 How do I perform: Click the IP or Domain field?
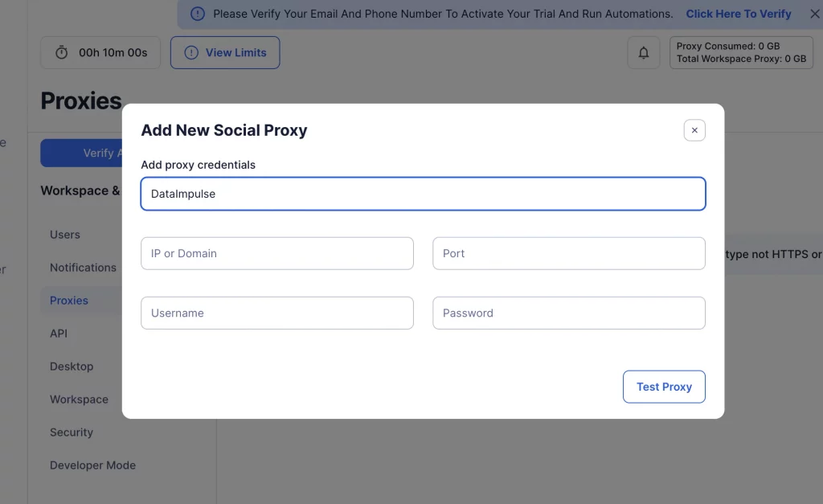click(277, 253)
